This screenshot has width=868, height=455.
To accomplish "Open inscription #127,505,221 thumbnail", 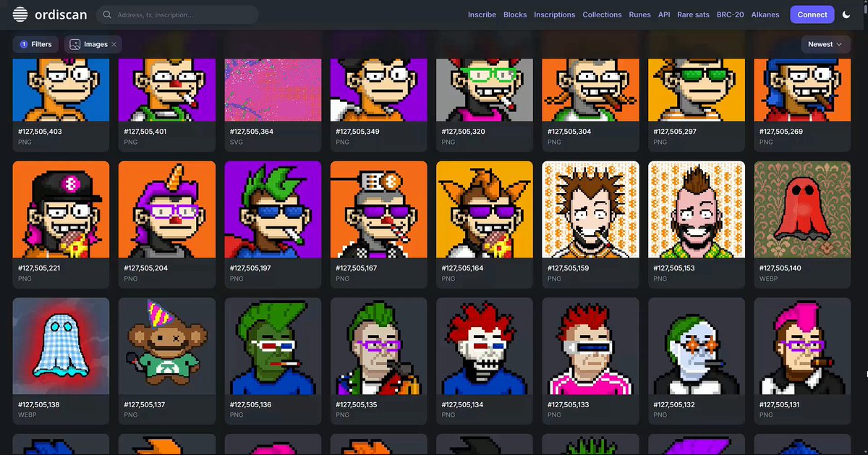I will coord(61,209).
